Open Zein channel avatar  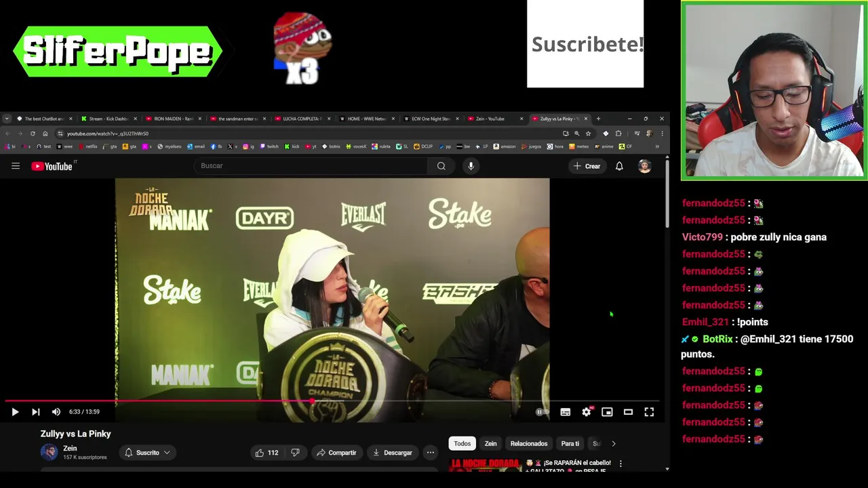[49, 452]
